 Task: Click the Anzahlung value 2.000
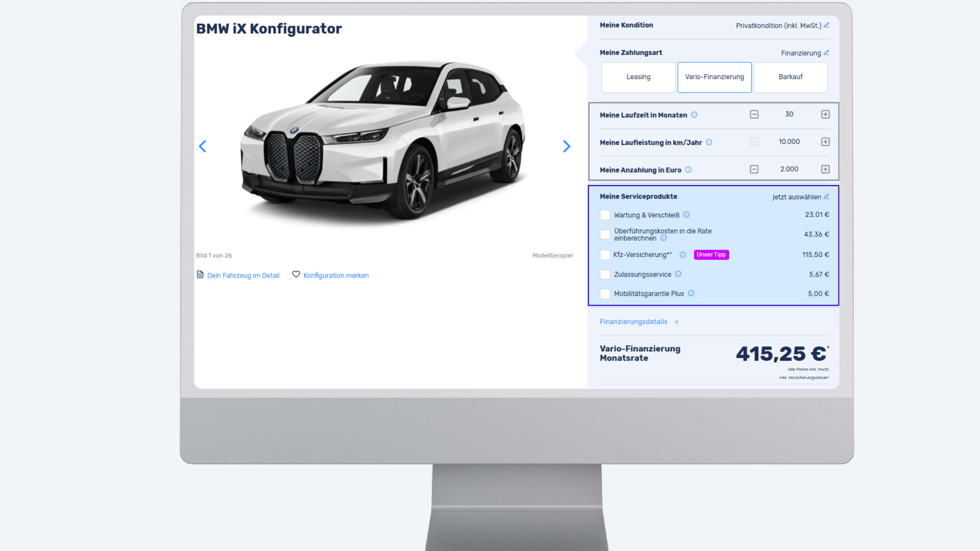[789, 169]
